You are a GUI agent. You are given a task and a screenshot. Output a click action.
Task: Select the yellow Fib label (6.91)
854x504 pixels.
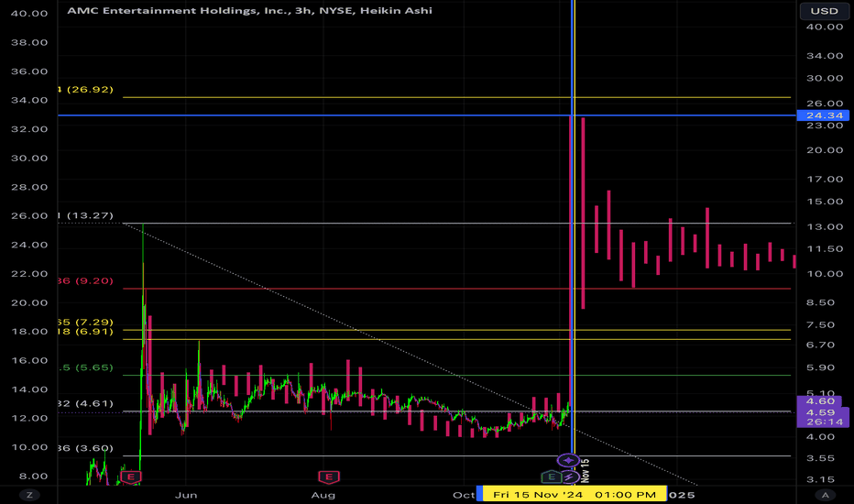[85, 332]
